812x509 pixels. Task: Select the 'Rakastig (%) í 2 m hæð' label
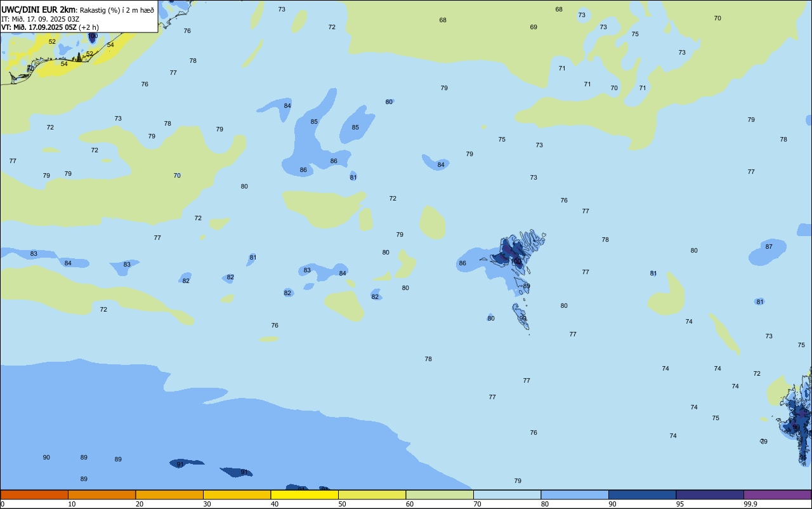[116, 10]
